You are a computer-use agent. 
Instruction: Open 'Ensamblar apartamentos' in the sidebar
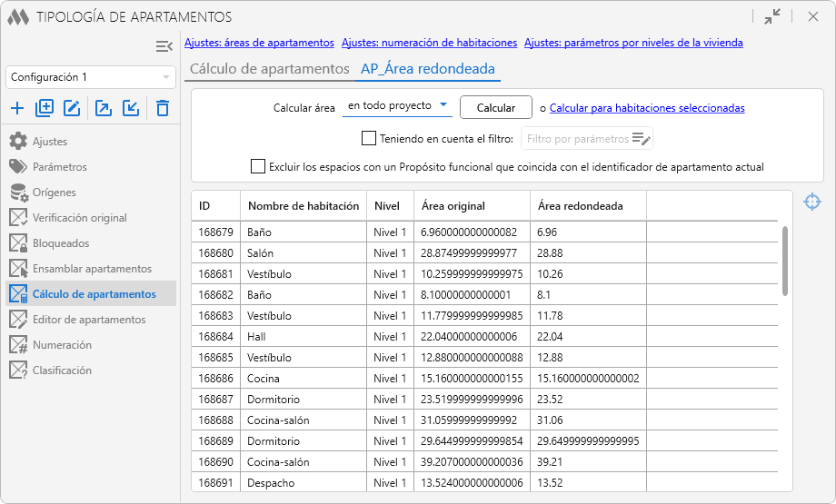coord(92,269)
